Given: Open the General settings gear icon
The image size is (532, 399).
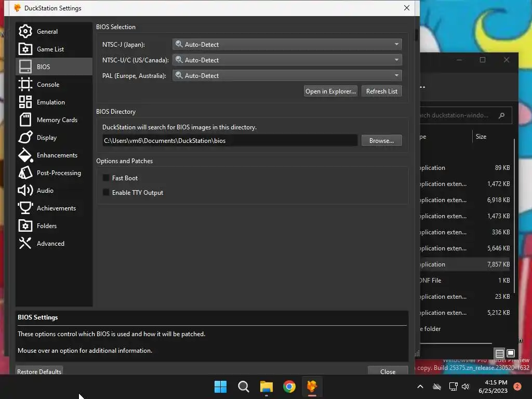Looking at the screenshot, I should click(x=25, y=31).
